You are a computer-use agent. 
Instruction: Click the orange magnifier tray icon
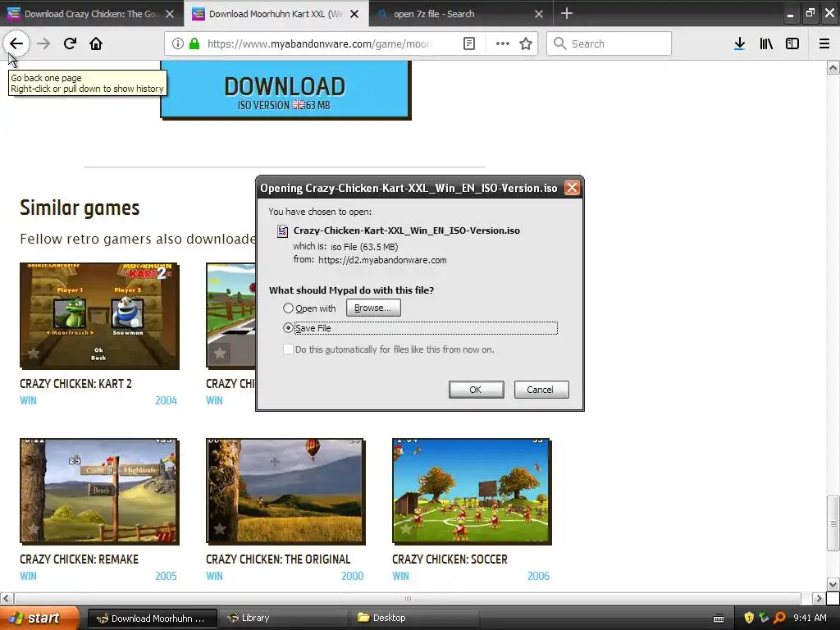pos(779,618)
